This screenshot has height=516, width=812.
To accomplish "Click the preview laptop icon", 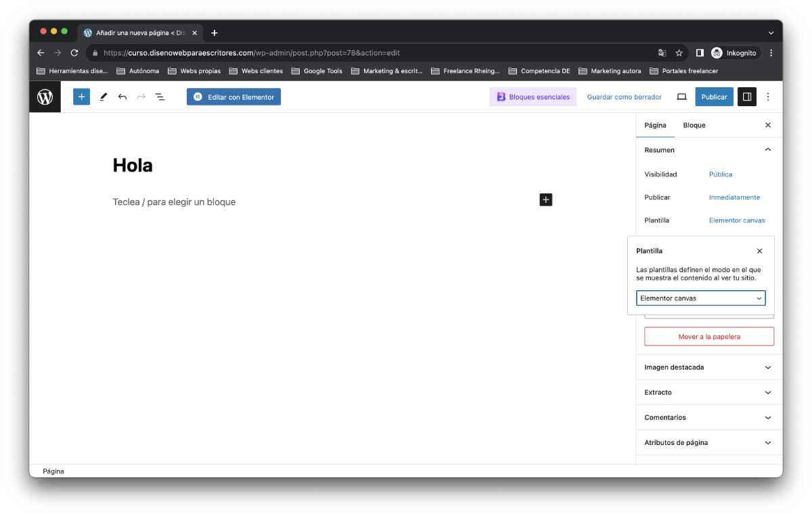I will (x=681, y=97).
